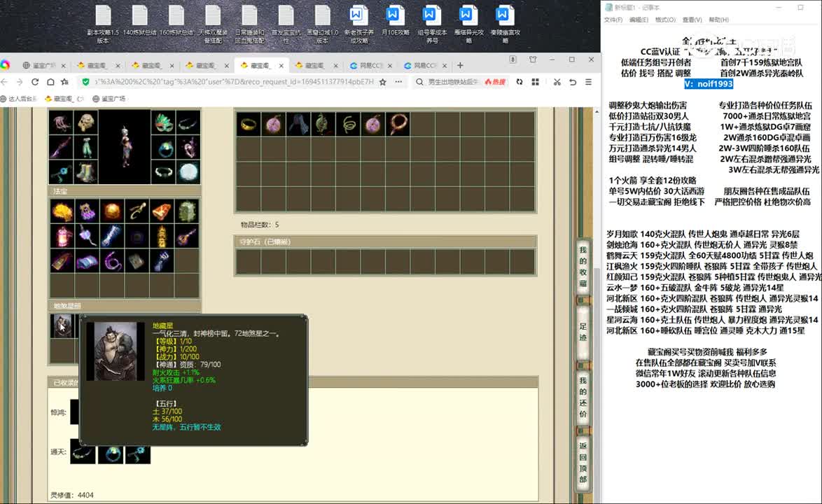Open the 我的还价 side button
Screen dimensions: 822x504
(583, 397)
